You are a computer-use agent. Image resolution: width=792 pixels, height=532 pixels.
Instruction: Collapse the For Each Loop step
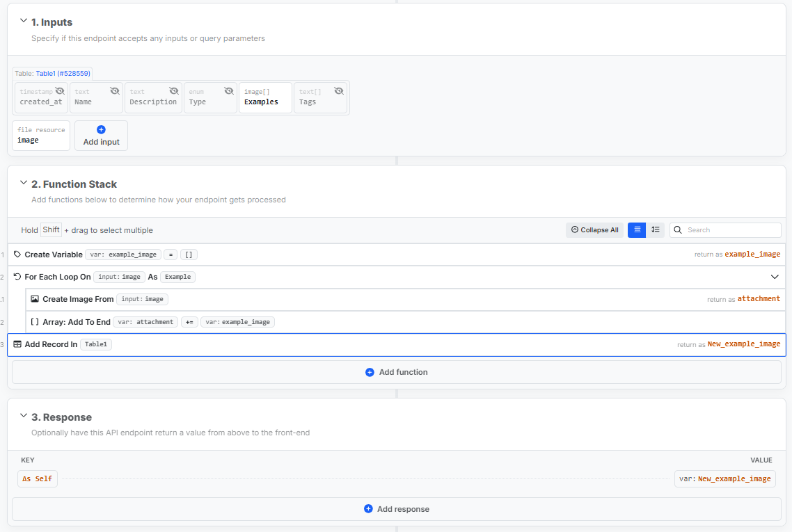[x=775, y=277]
